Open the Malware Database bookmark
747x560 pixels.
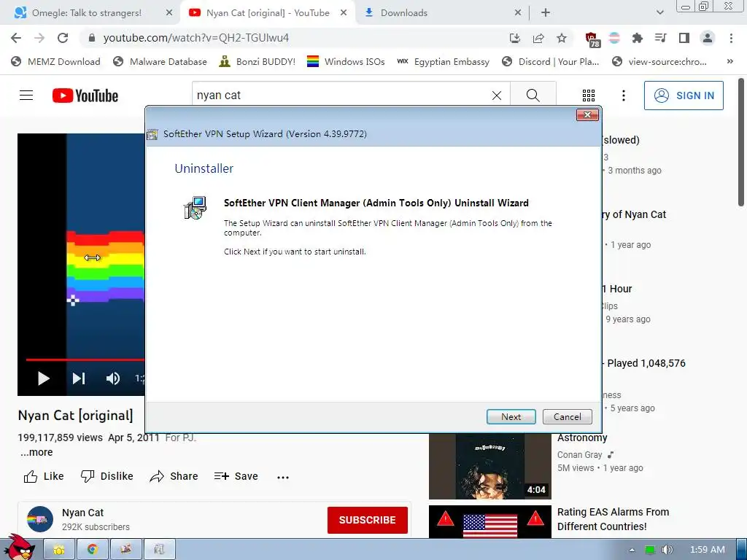point(160,61)
